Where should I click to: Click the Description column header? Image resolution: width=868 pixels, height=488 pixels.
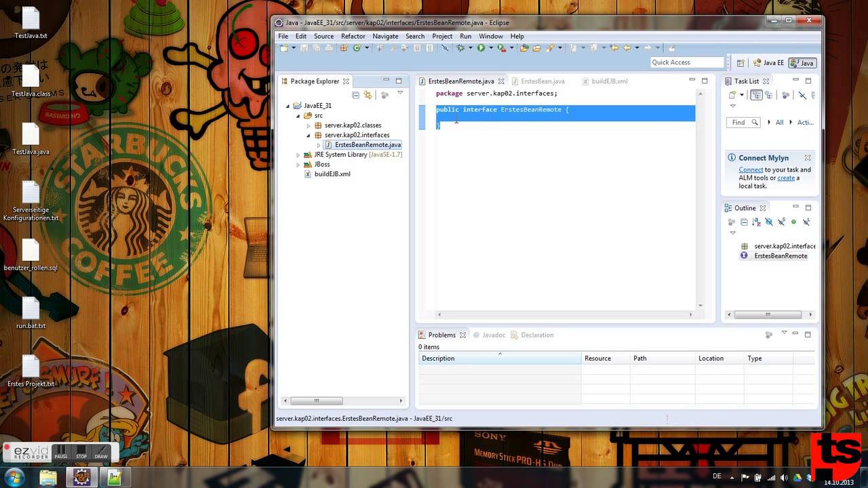[500, 359]
